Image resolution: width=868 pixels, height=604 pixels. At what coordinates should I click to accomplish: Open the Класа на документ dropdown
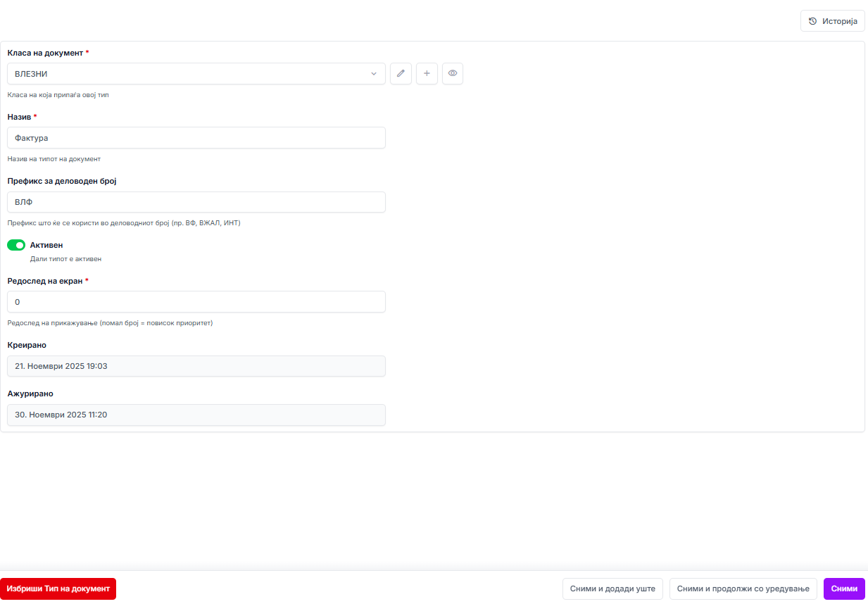pyautogui.click(x=196, y=74)
